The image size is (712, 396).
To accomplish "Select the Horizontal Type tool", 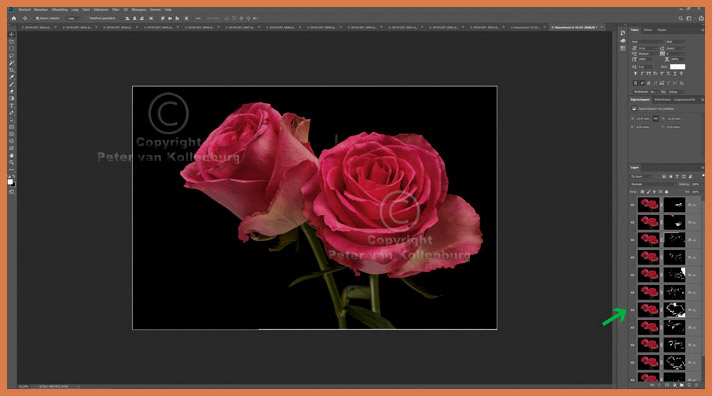I will click(12, 105).
